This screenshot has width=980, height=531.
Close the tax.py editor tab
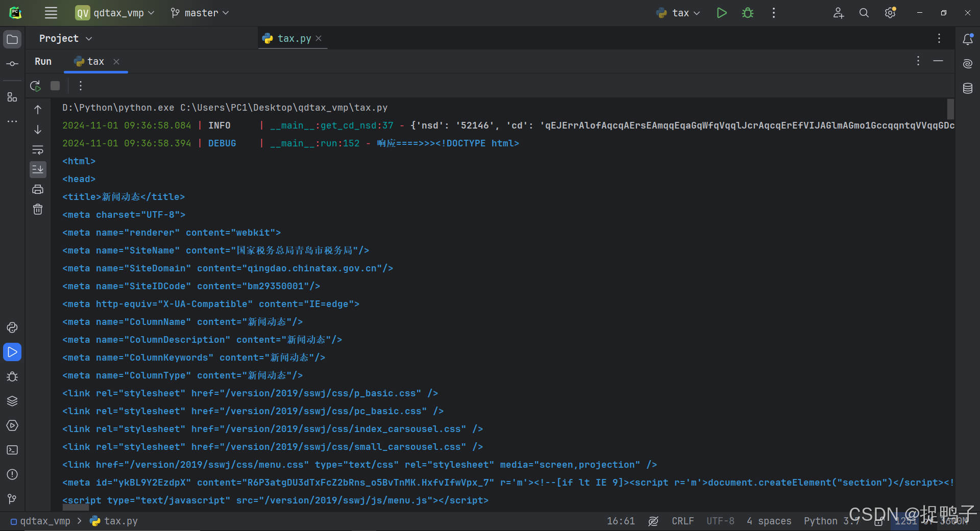[x=318, y=39]
